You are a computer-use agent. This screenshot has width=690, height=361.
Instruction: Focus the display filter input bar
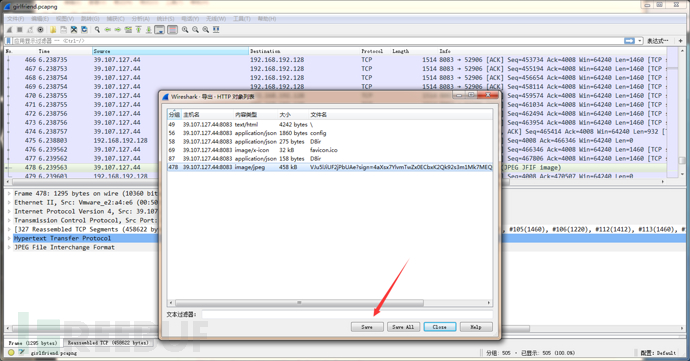tap(318, 41)
